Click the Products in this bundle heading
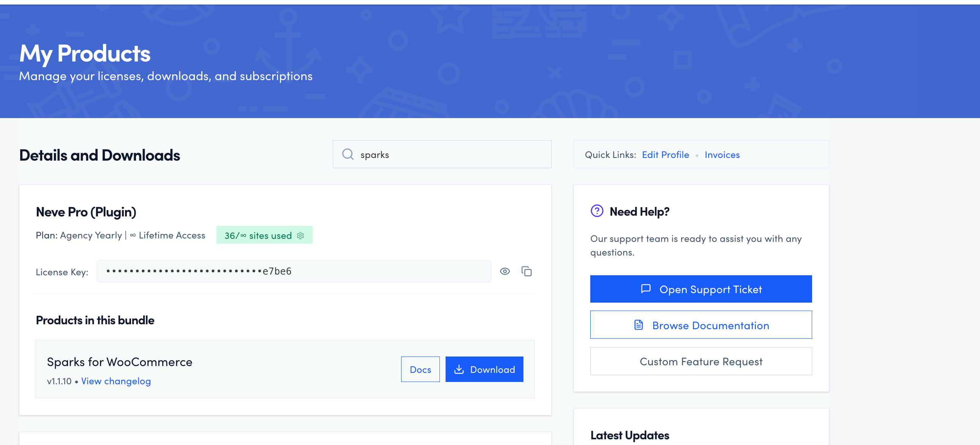This screenshot has width=980, height=445. pos(95,320)
